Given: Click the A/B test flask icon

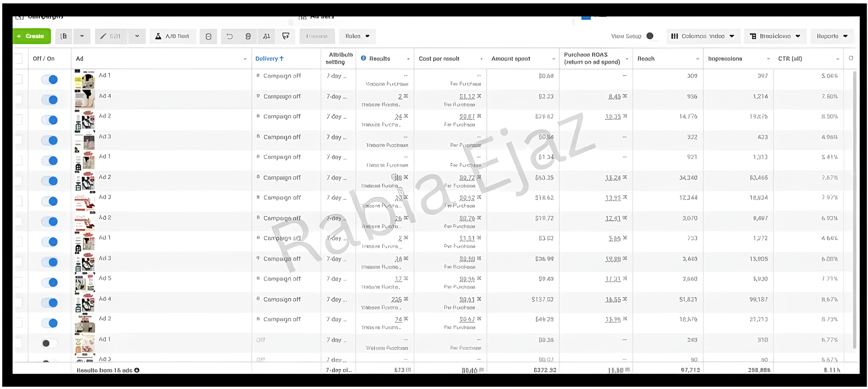Looking at the screenshot, I should click(x=158, y=36).
